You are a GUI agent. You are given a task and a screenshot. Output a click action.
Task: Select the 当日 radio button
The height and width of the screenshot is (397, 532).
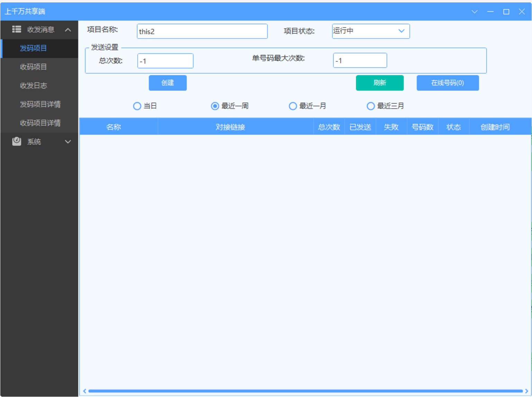(137, 106)
